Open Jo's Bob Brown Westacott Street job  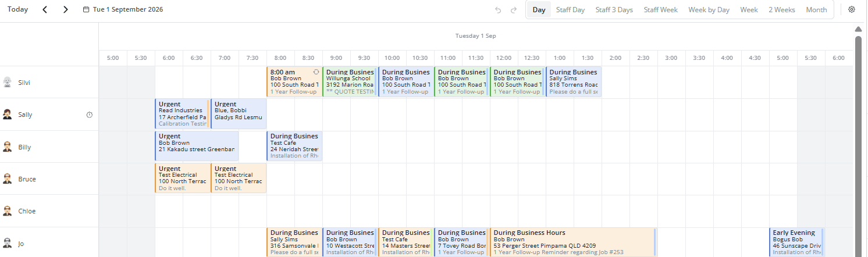350,242
